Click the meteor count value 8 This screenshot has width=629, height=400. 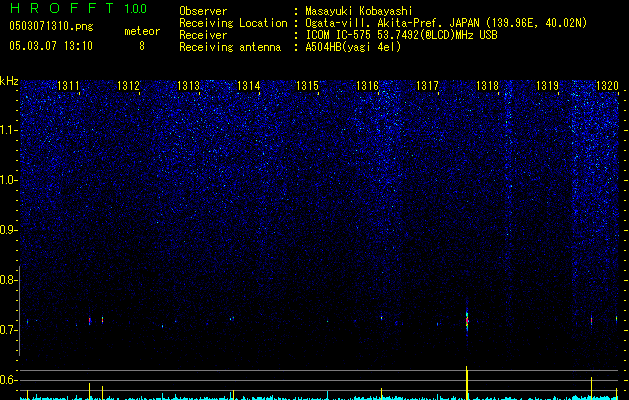pos(142,46)
